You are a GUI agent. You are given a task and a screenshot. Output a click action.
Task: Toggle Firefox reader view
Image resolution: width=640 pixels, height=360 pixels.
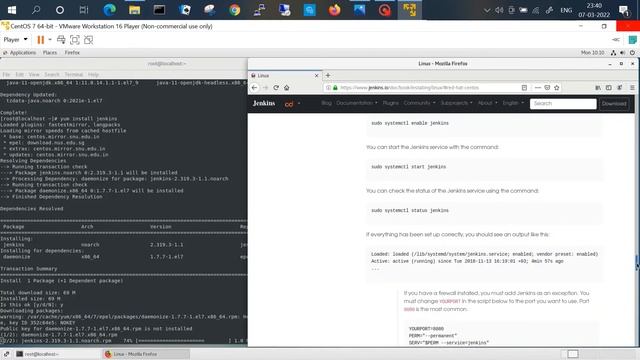coord(524,87)
